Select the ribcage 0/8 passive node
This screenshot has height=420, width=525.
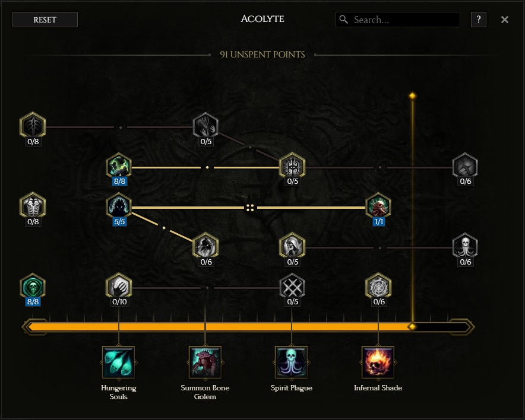(33, 205)
